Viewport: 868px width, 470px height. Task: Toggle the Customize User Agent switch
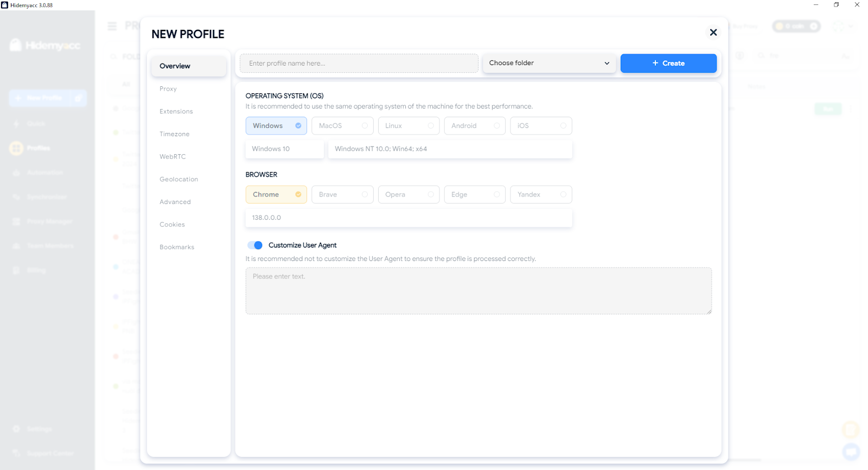click(255, 245)
